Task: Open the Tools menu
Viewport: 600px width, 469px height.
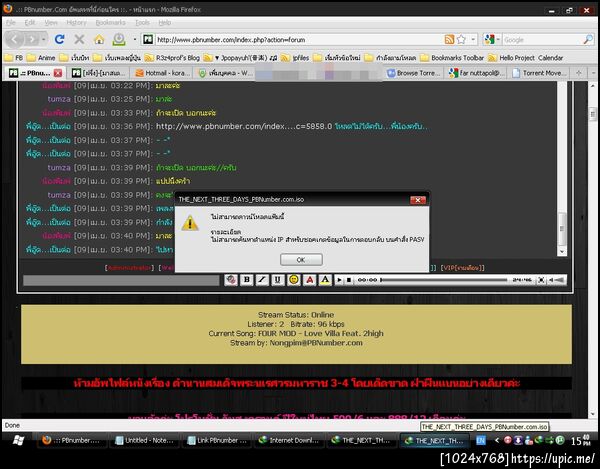Action: coord(142,23)
